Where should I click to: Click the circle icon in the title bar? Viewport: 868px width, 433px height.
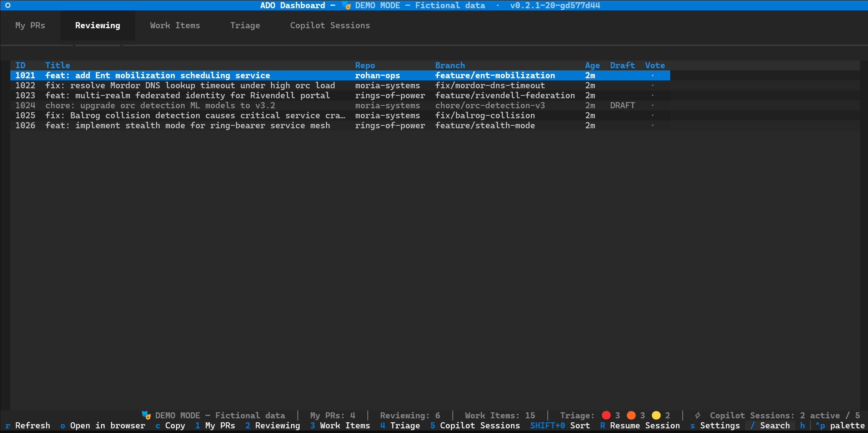pos(8,5)
